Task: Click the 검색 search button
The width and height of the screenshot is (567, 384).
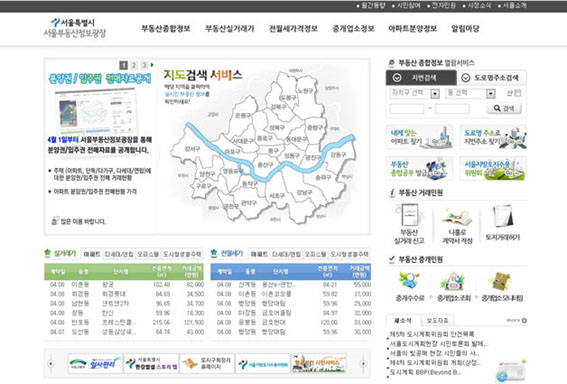Action: (x=504, y=108)
